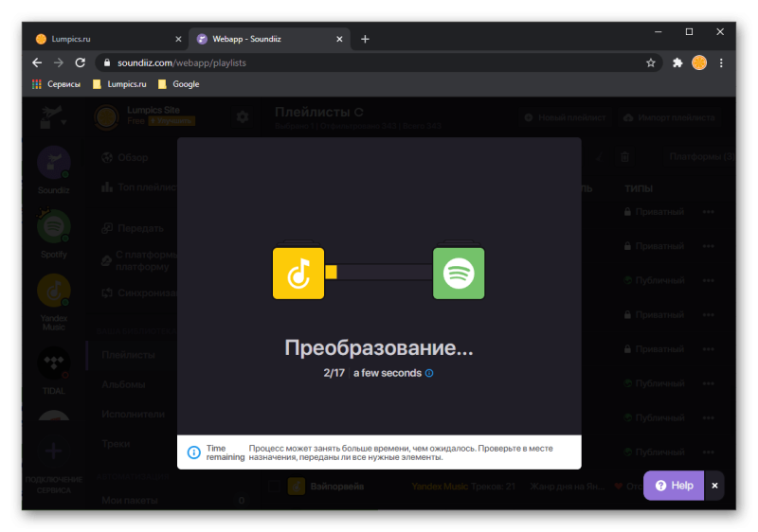Open Альбомы in the library menu
Image resolution: width=758 pixels, height=532 pixels.
[123, 384]
